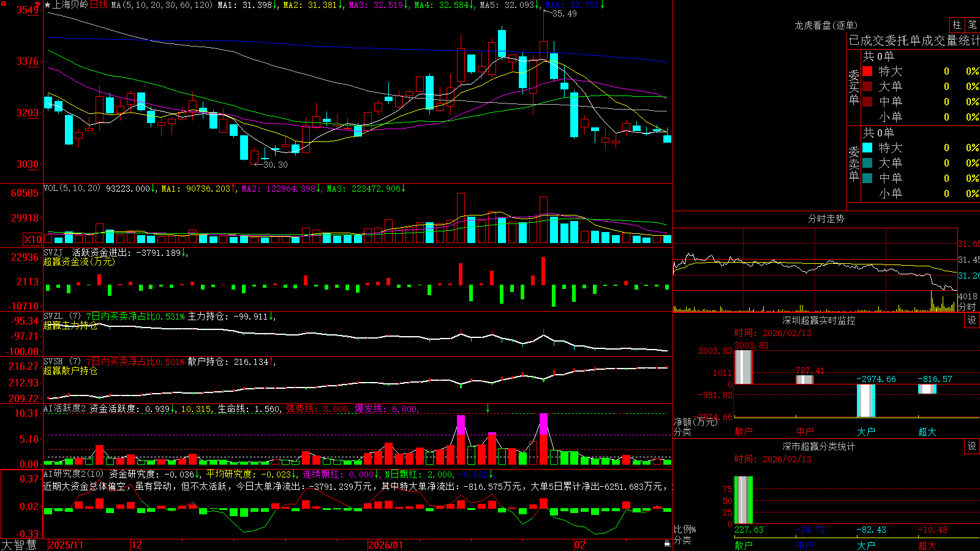Image resolution: width=980 pixels, height=551 pixels.
Task: Open 设 settings for 深圳超赢实时监控
Action: coord(972,320)
